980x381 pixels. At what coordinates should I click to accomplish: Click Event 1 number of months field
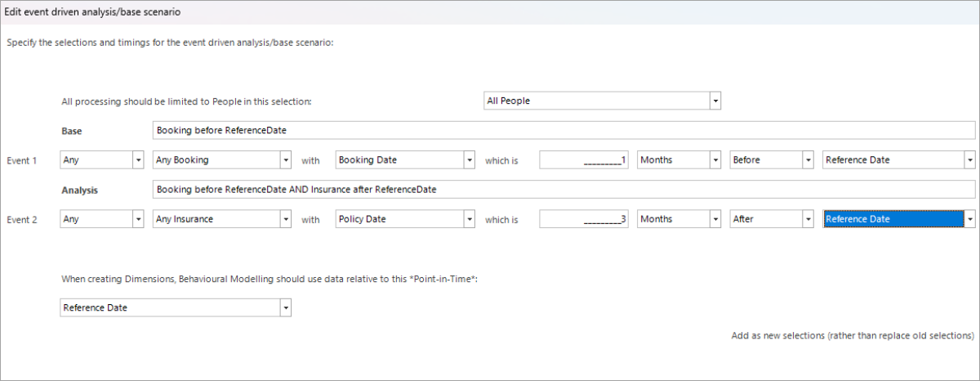(583, 160)
